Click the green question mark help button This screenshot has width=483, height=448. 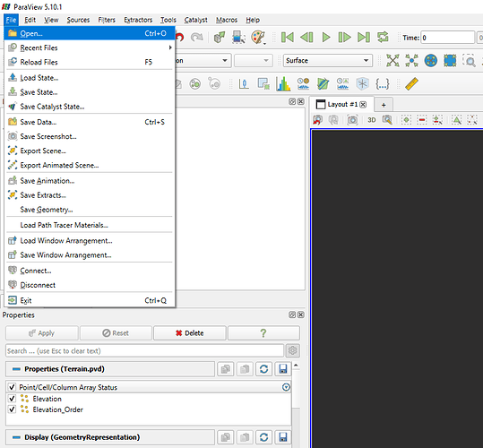(263, 332)
